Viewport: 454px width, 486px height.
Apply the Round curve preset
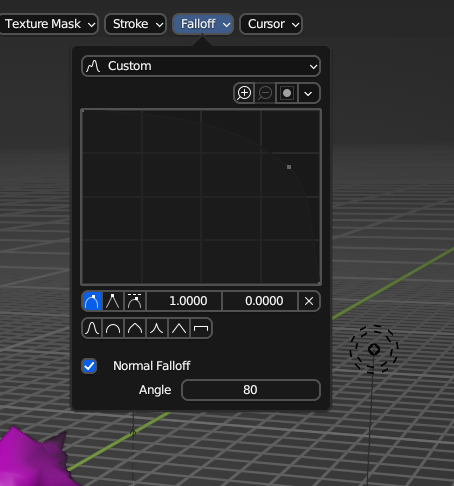pos(113,329)
